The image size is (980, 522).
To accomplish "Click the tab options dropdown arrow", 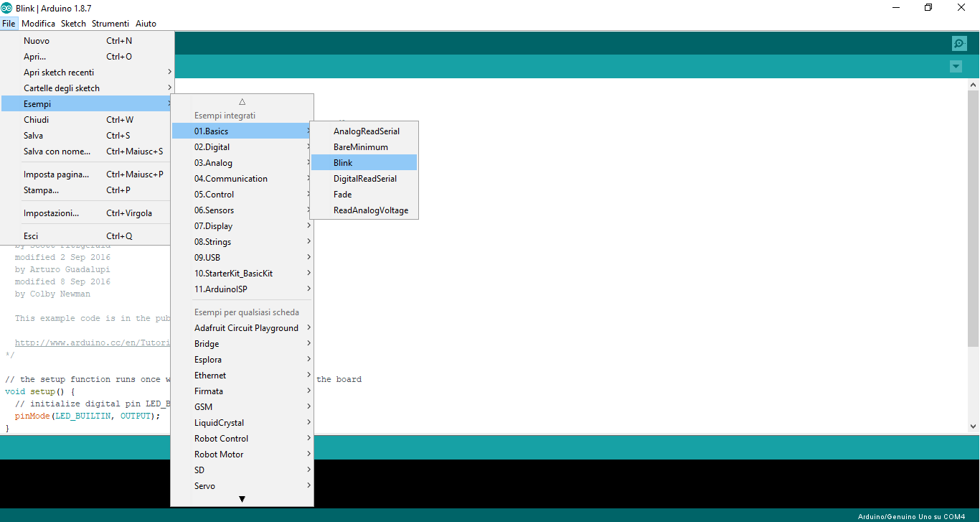I will point(956,67).
